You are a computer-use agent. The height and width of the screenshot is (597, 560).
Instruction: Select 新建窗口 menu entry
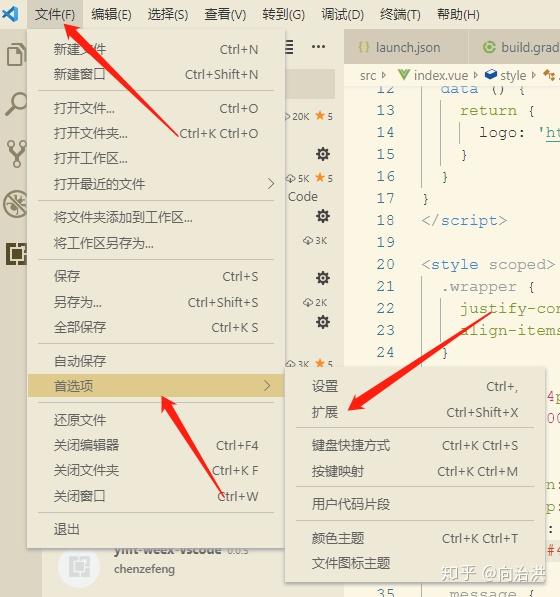click(x=156, y=74)
